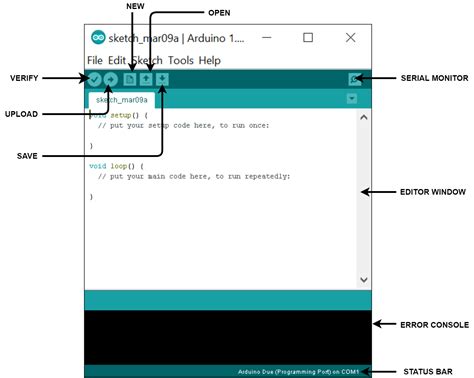Viewport: 474px width, 378px height.
Task: Open the Serial Monitor
Action: click(355, 79)
